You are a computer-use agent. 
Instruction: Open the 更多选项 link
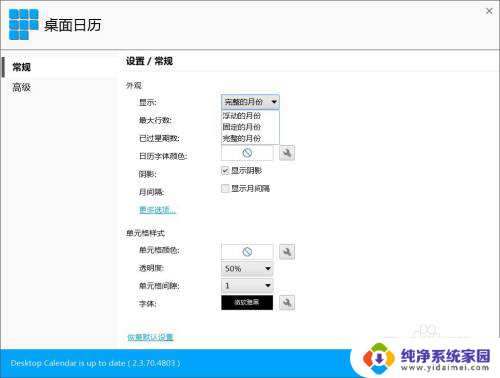pyautogui.click(x=157, y=210)
